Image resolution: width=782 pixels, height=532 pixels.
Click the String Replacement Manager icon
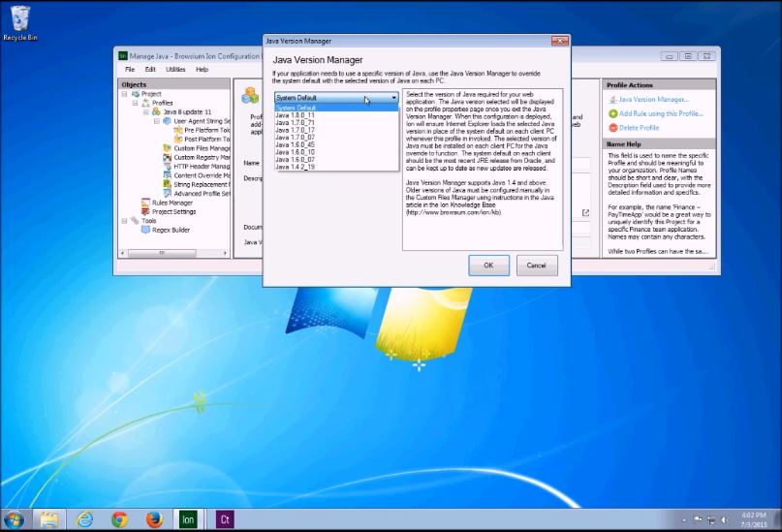[x=167, y=184]
